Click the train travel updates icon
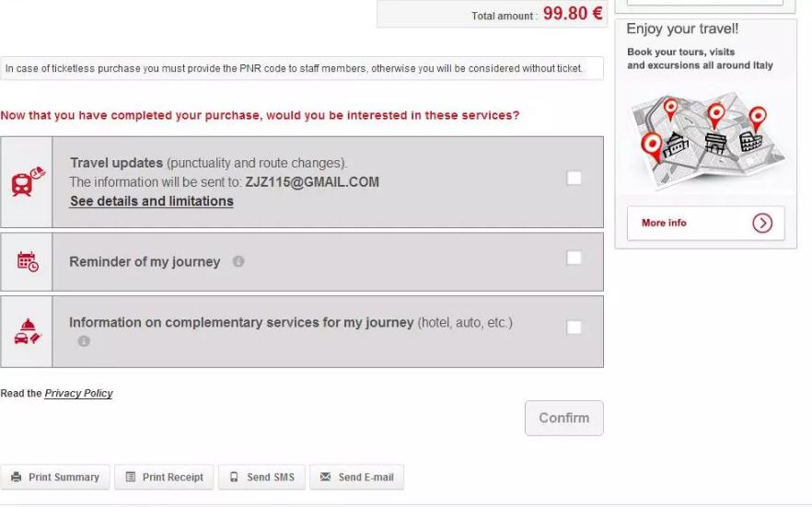Image resolution: width=812 pixels, height=507 pixels. coord(27,182)
